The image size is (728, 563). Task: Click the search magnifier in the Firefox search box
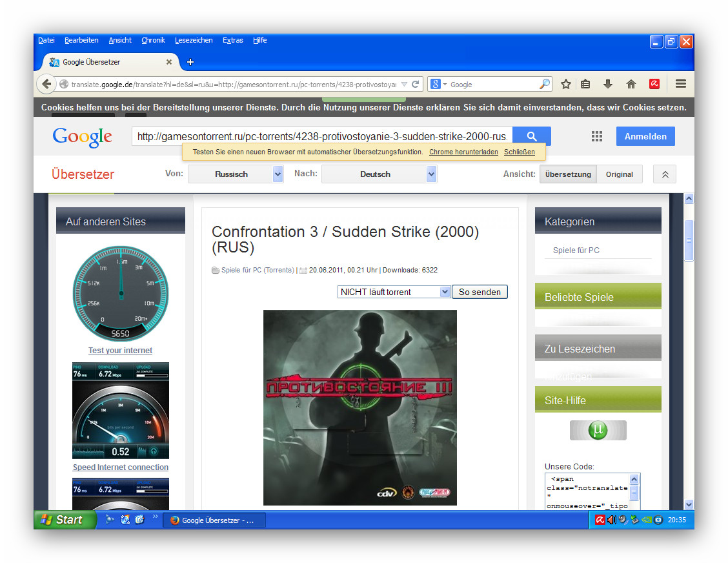pyautogui.click(x=544, y=84)
